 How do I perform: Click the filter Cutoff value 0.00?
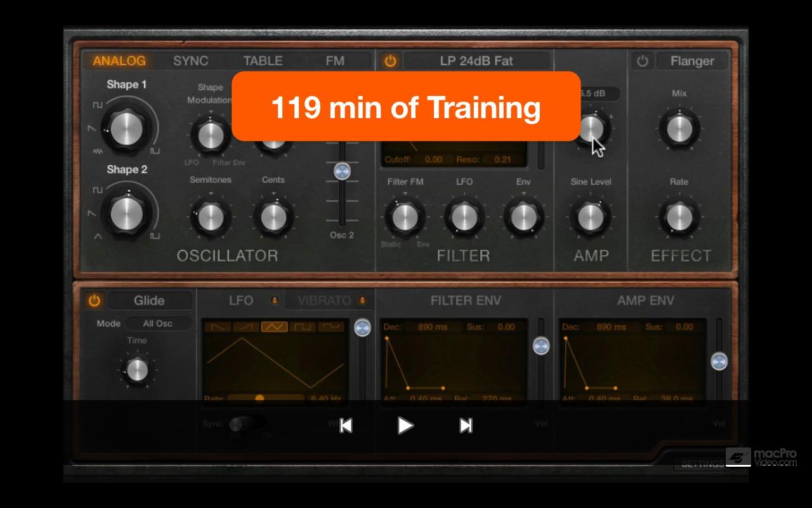coord(433,159)
